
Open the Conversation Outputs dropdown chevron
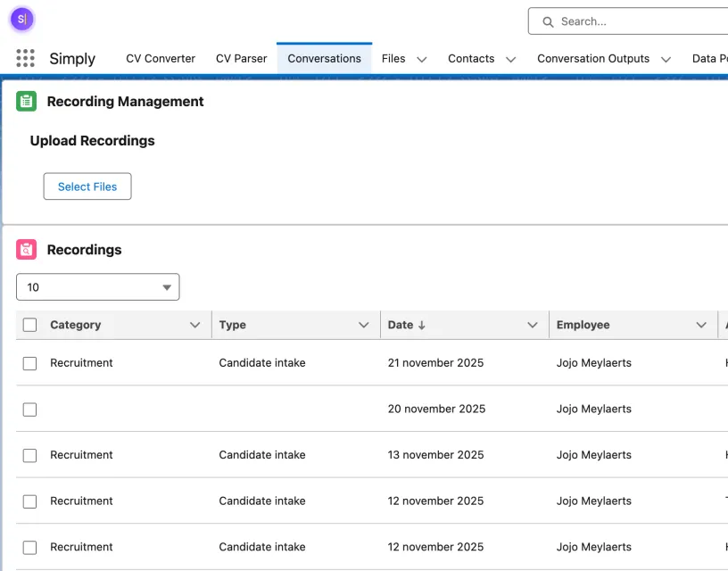(666, 60)
